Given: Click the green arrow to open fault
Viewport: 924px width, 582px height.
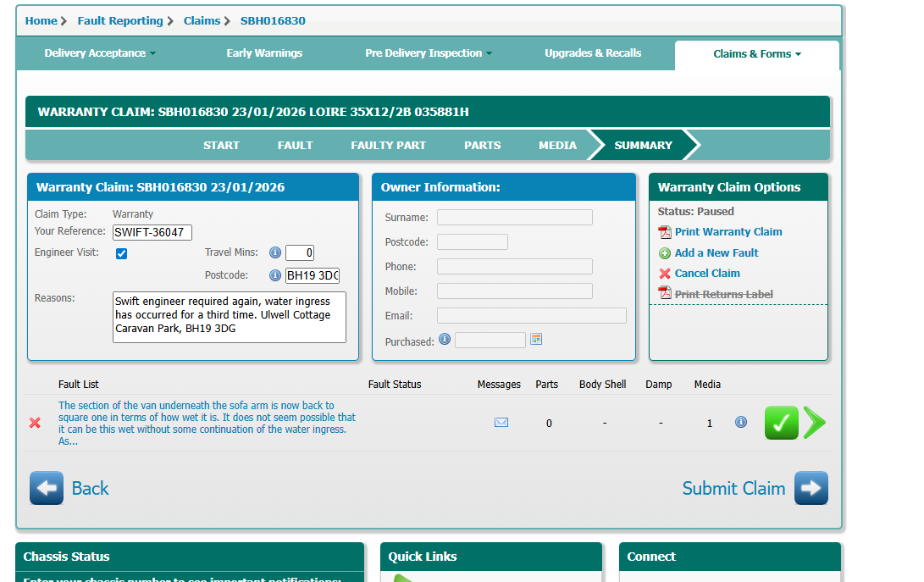Looking at the screenshot, I should tap(815, 423).
